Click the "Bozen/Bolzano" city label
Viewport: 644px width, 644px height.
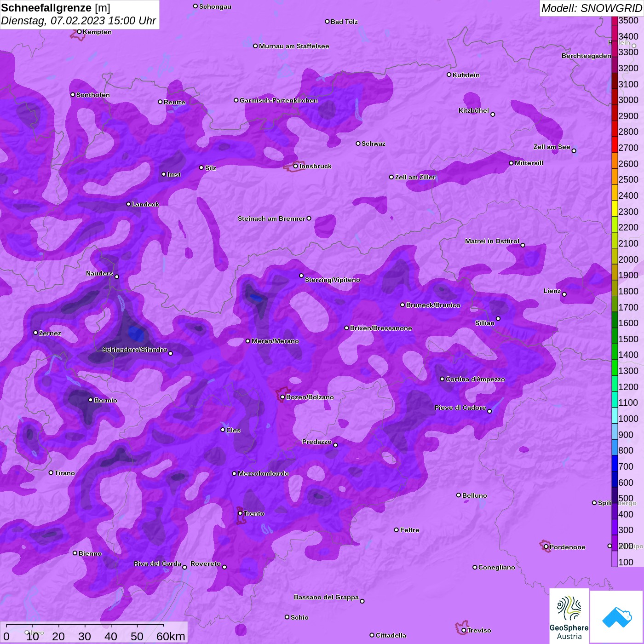pyautogui.click(x=310, y=397)
